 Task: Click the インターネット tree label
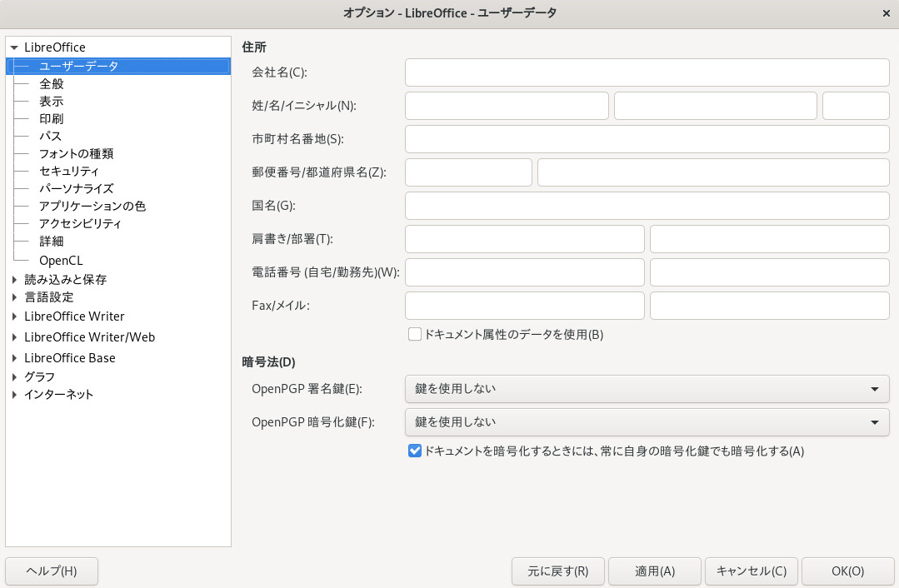(58, 394)
